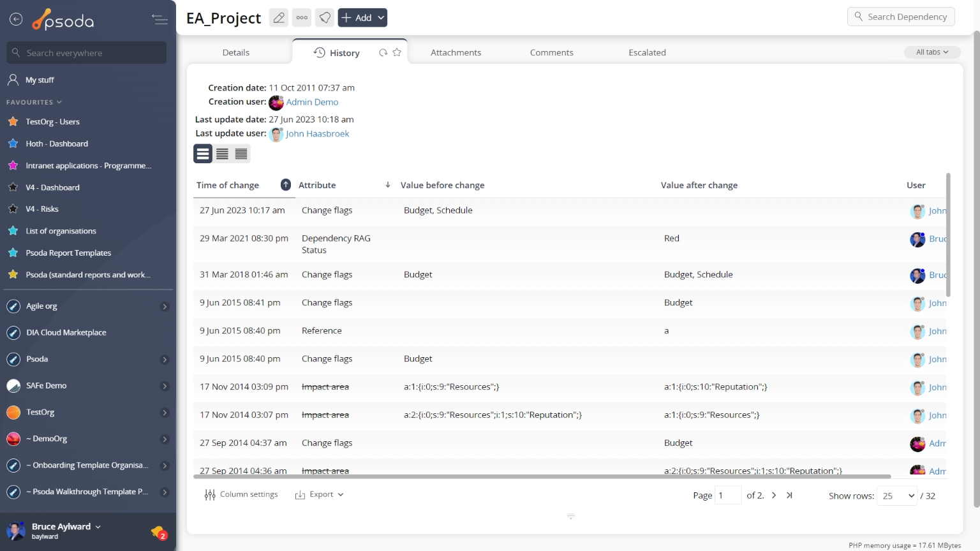Click the ~ Psoda Walkthrough Template icon
The width and height of the screenshot is (980, 551).
tap(13, 492)
